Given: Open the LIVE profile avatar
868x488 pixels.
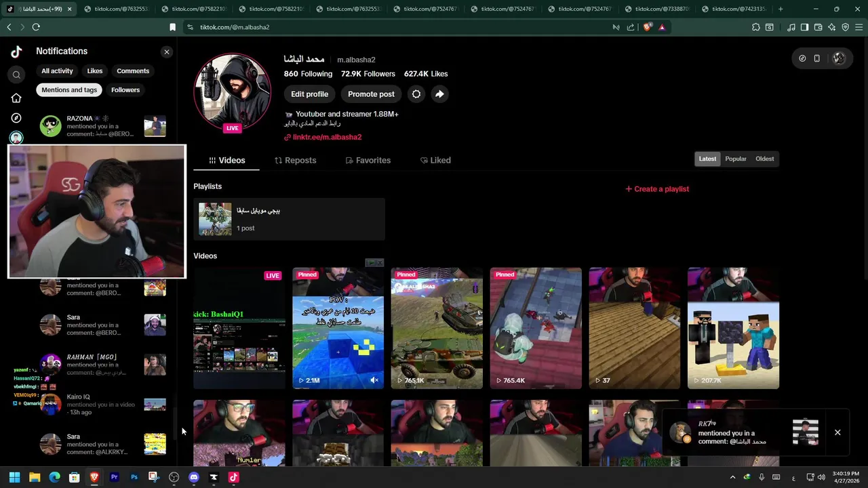Looking at the screenshot, I should coord(233,91).
